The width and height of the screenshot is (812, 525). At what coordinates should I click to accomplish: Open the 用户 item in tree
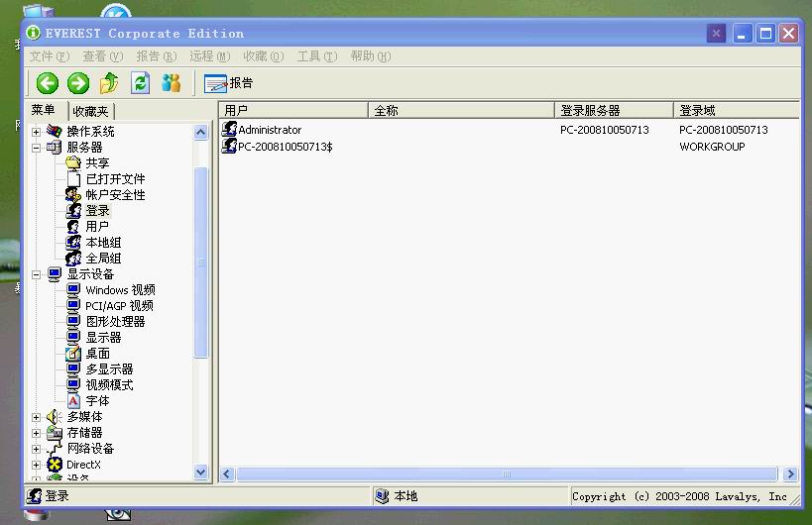[97, 227]
